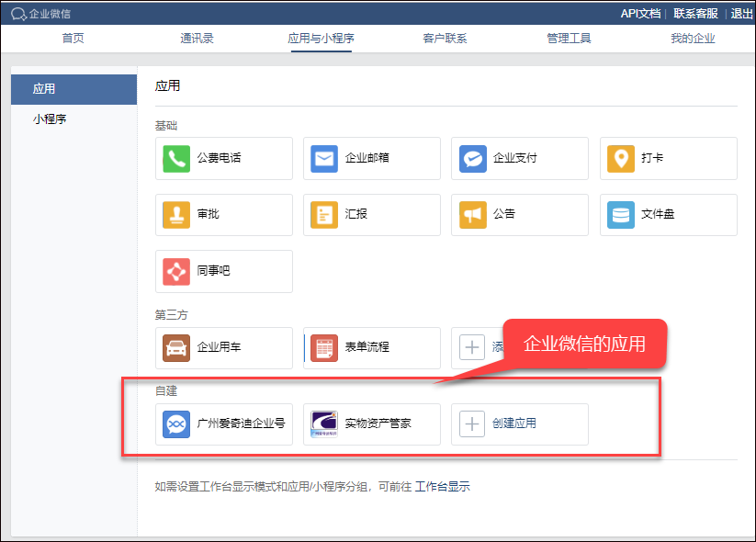Click the 文件盘 label text
Screen dimensions: 756x542
pos(658,214)
